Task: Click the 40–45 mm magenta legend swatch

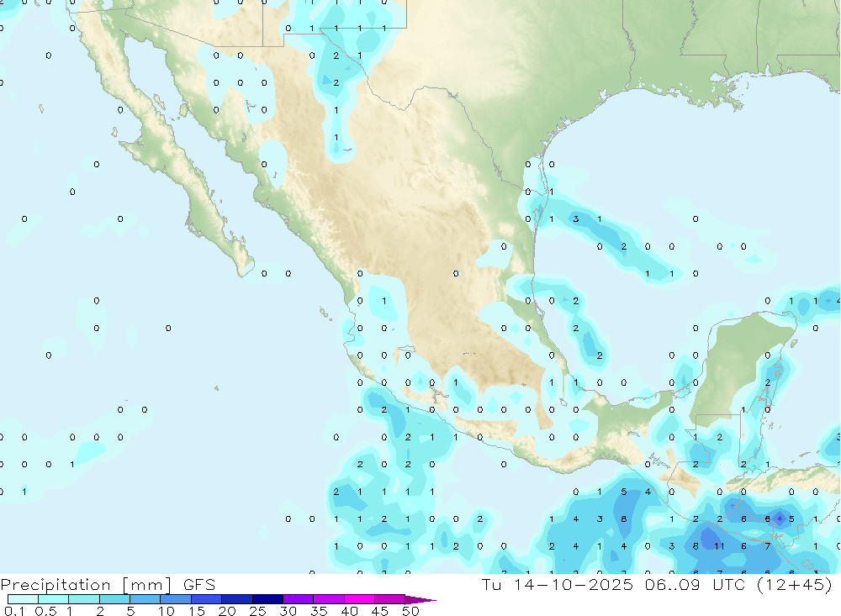Action: click(x=359, y=599)
